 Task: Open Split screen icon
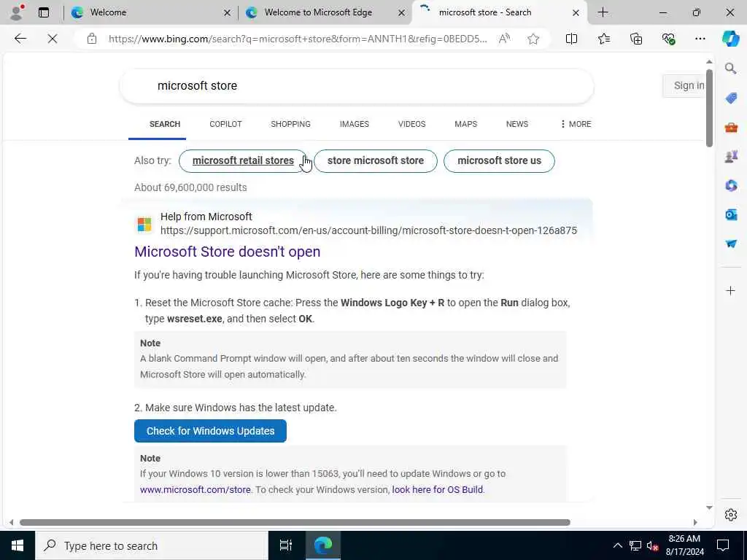571,39
